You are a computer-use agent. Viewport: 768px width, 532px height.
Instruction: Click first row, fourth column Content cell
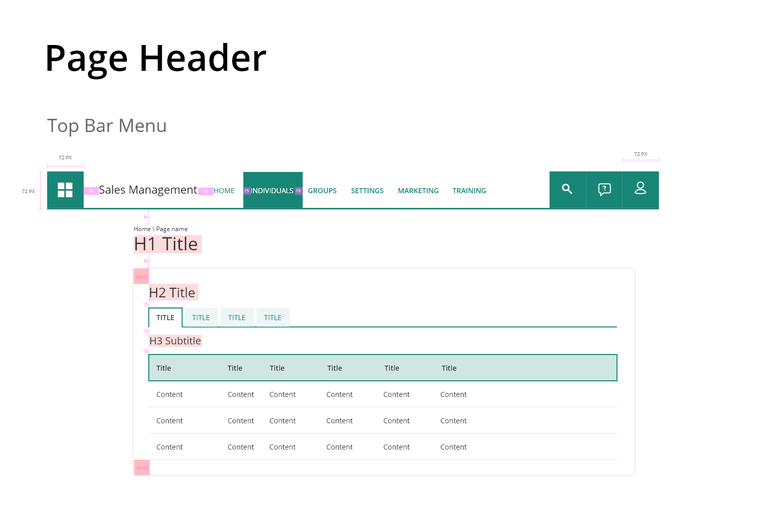coord(340,394)
